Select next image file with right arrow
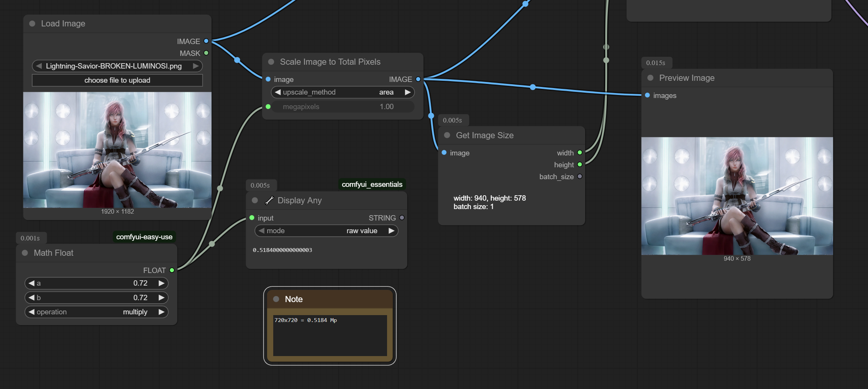868x389 pixels. [x=196, y=66]
